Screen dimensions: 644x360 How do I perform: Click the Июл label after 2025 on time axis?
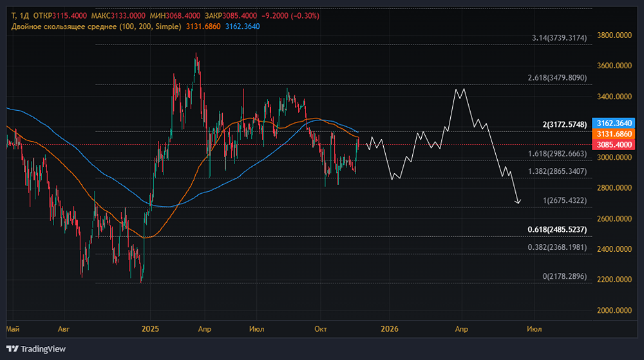pyautogui.click(x=257, y=329)
